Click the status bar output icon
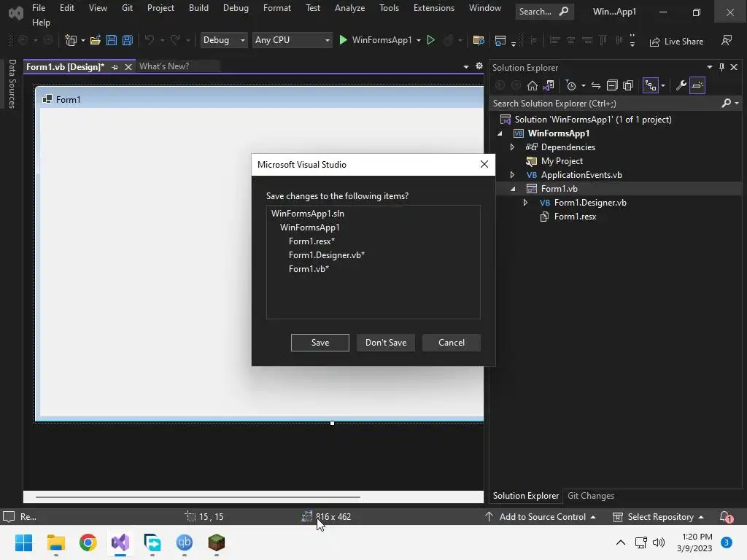The width and height of the screenshot is (747, 560). (x=9, y=517)
